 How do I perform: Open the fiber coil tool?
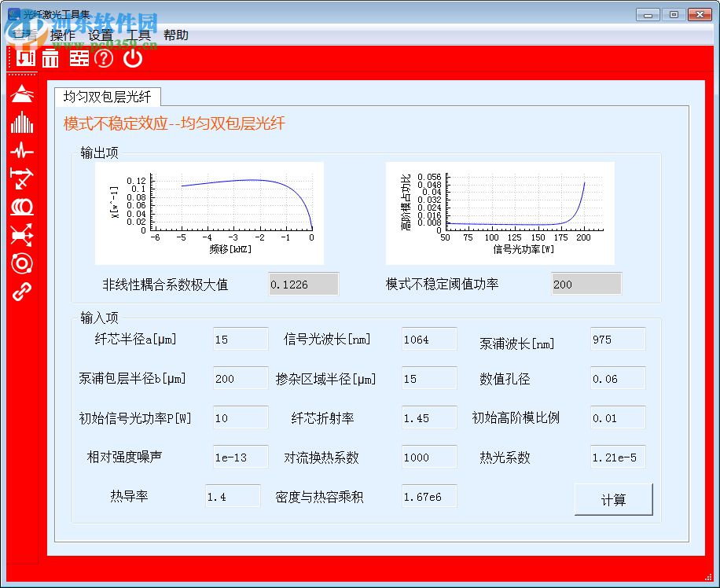pyautogui.click(x=21, y=208)
